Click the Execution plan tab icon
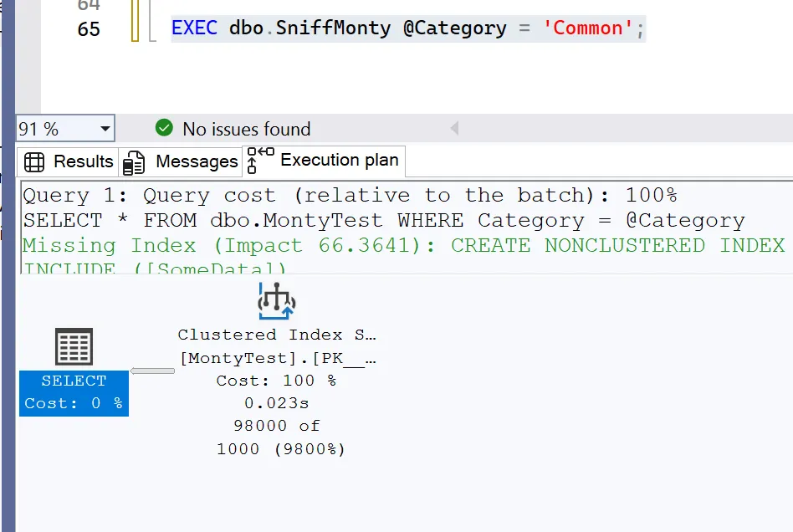This screenshot has width=793, height=532. point(259,161)
